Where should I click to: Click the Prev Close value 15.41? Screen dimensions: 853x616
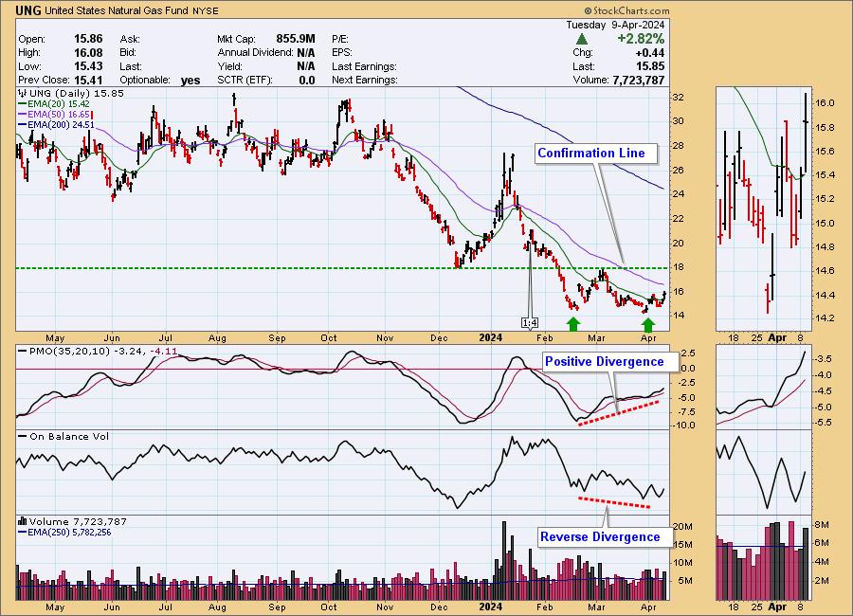88,80
